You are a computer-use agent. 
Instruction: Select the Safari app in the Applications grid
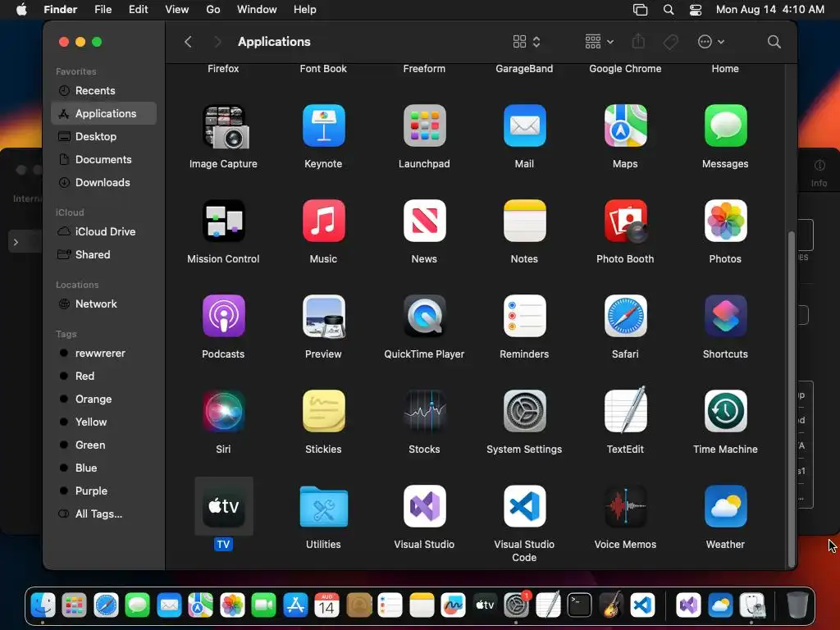coord(625,316)
